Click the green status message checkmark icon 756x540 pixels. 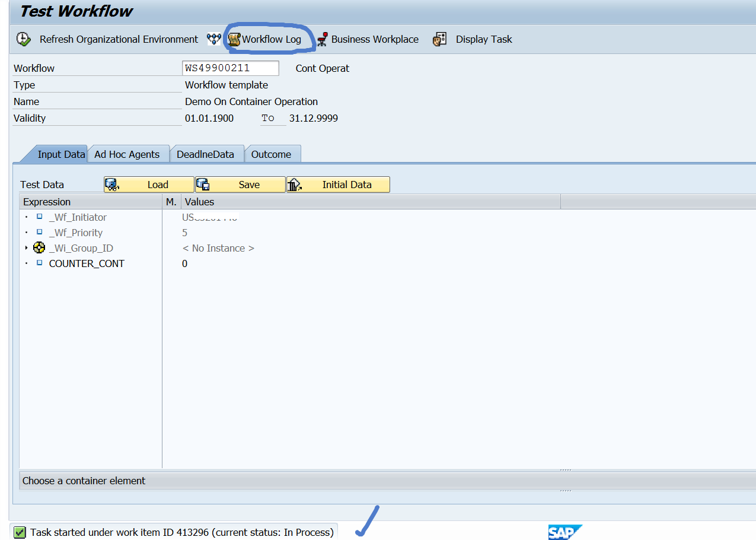pos(20,532)
